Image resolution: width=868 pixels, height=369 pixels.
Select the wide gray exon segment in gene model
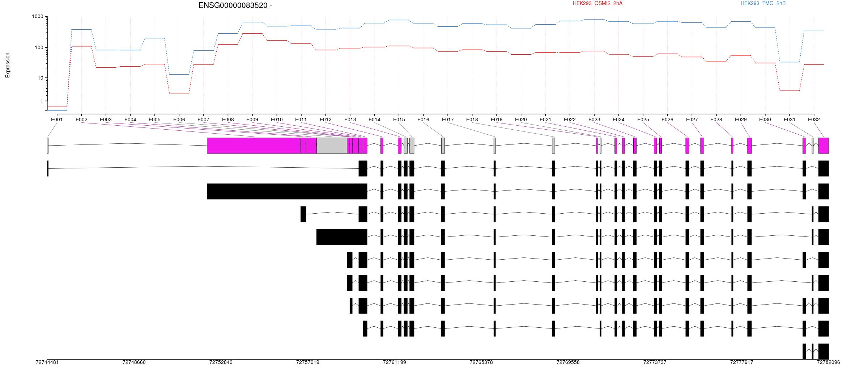[x=332, y=146]
